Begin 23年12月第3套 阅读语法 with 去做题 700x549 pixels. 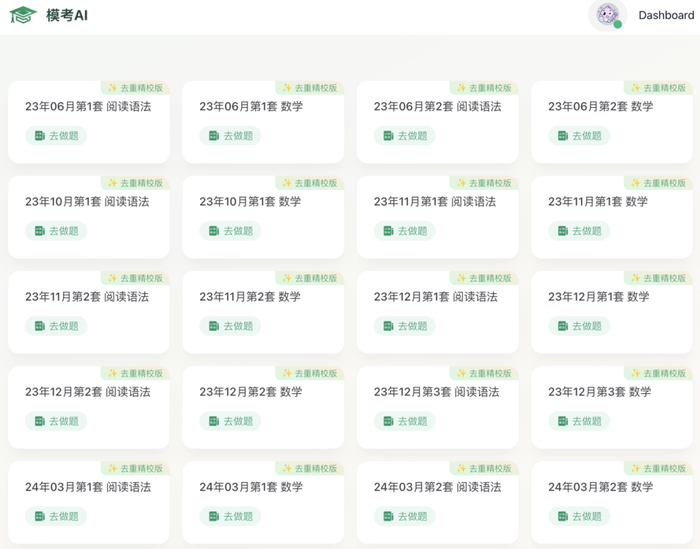(405, 421)
